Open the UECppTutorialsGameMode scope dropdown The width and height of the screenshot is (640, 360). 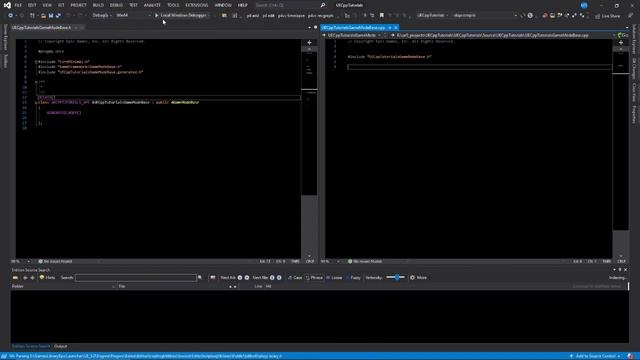[x=354, y=36]
